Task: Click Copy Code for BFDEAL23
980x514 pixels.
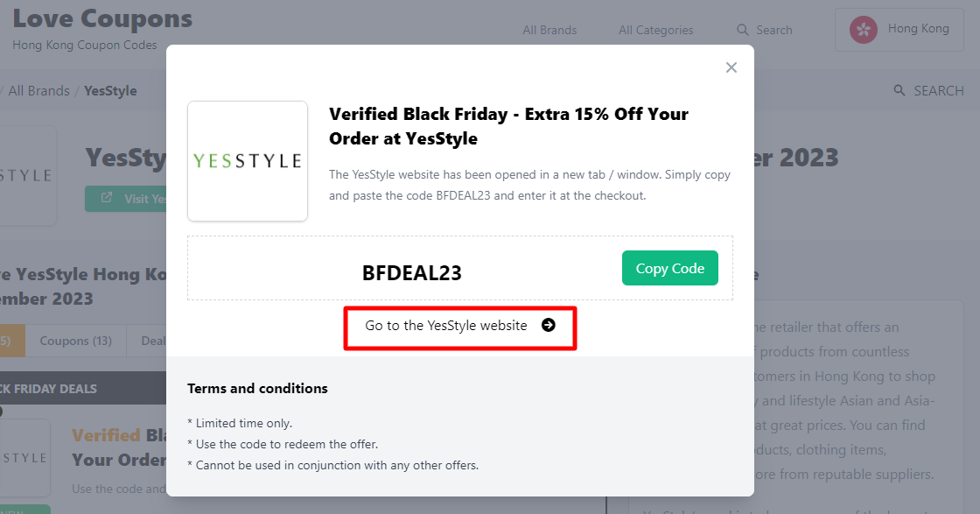Action: 670,268
